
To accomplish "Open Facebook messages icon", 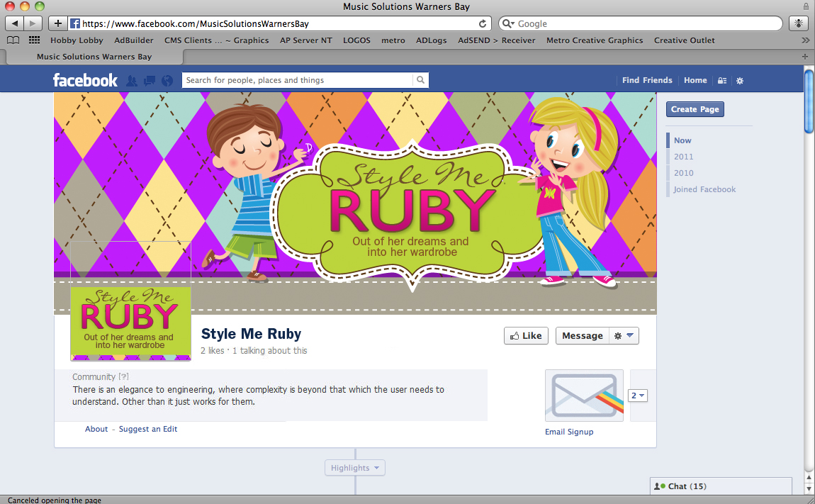I will pyautogui.click(x=150, y=81).
